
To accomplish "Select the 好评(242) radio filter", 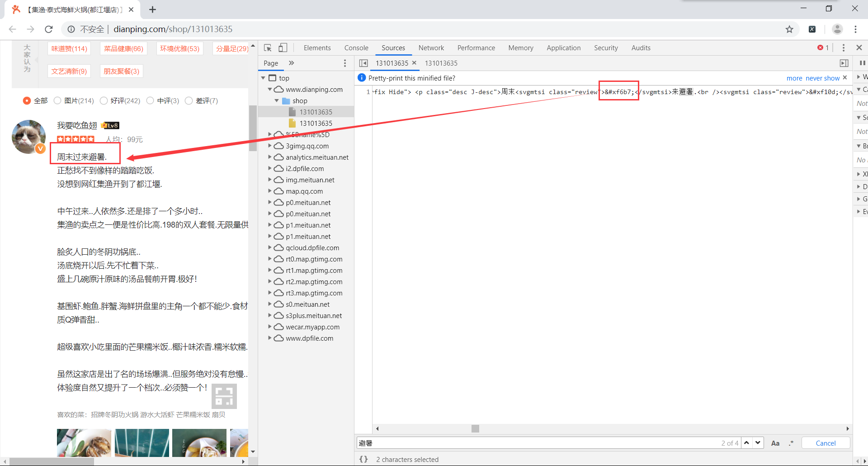I will point(104,100).
